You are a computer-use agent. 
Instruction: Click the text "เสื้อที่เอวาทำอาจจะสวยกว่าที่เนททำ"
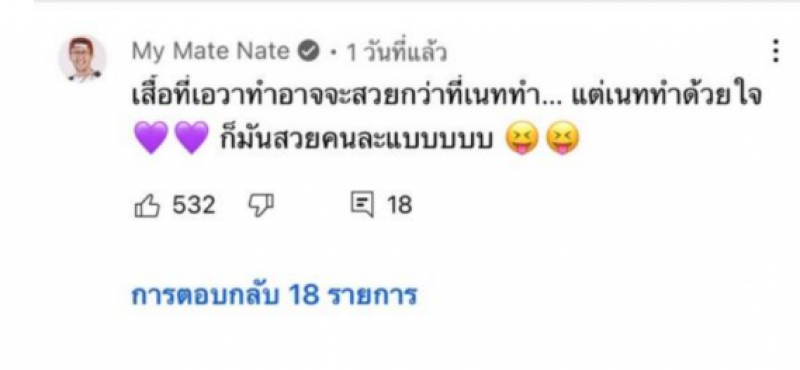click(x=336, y=97)
